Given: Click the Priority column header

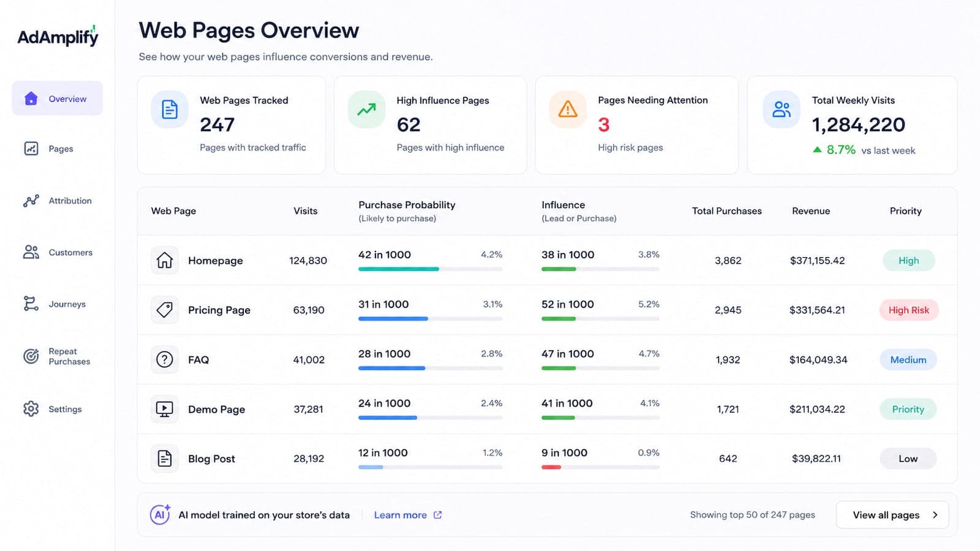Looking at the screenshot, I should [x=905, y=211].
